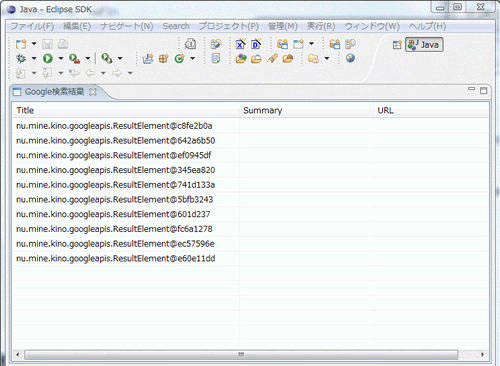The height and width of the screenshot is (366, 500).
Task: Click the Save disk icon
Action: pyautogui.click(x=47, y=44)
